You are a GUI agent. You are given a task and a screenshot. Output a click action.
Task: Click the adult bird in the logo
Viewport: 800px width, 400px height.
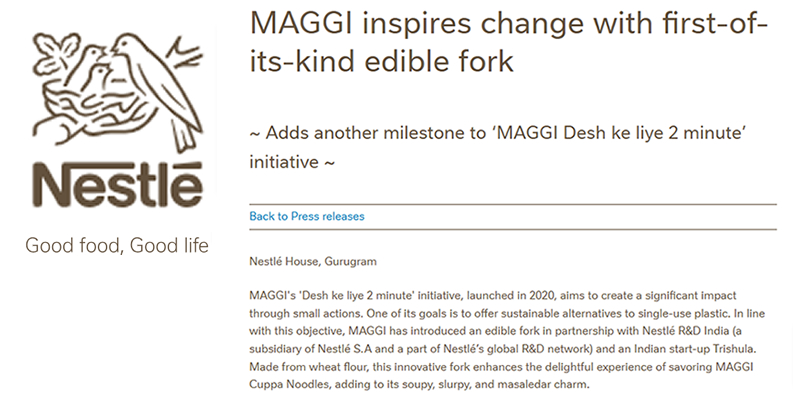(156, 87)
